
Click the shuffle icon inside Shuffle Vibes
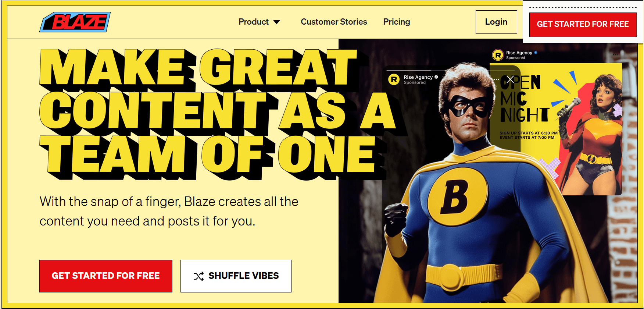tap(198, 276)
